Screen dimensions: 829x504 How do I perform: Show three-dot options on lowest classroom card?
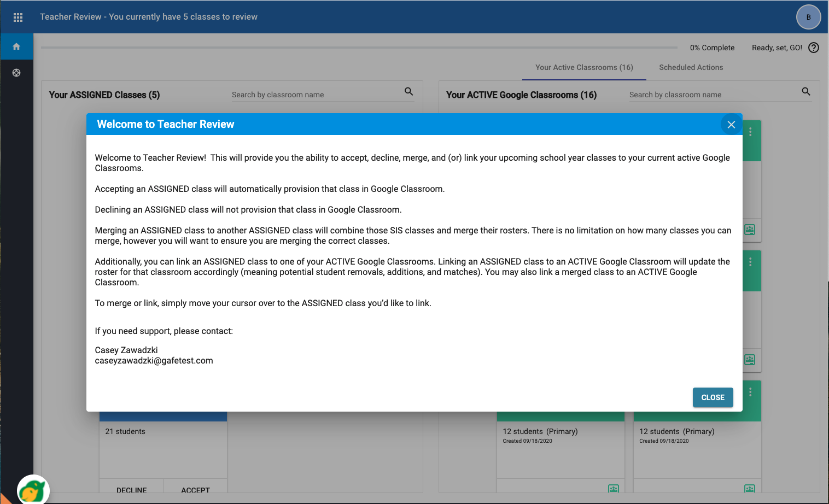click(750, 392)
